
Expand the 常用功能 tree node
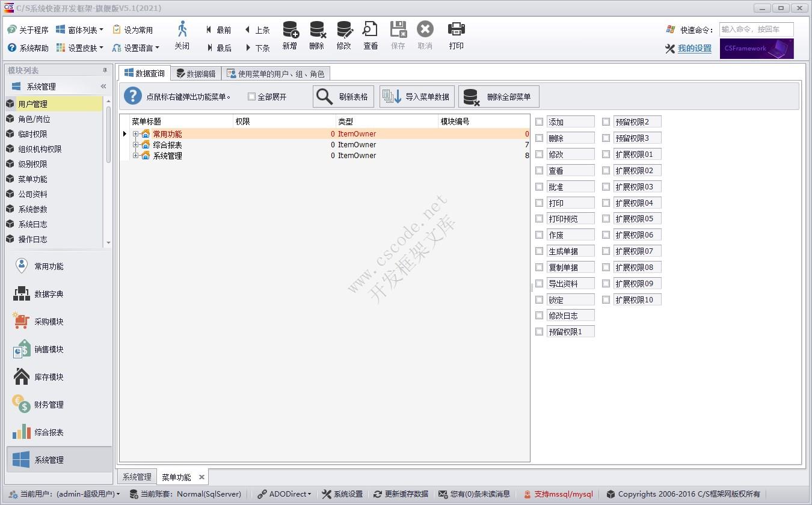click(x=136, y=134)
